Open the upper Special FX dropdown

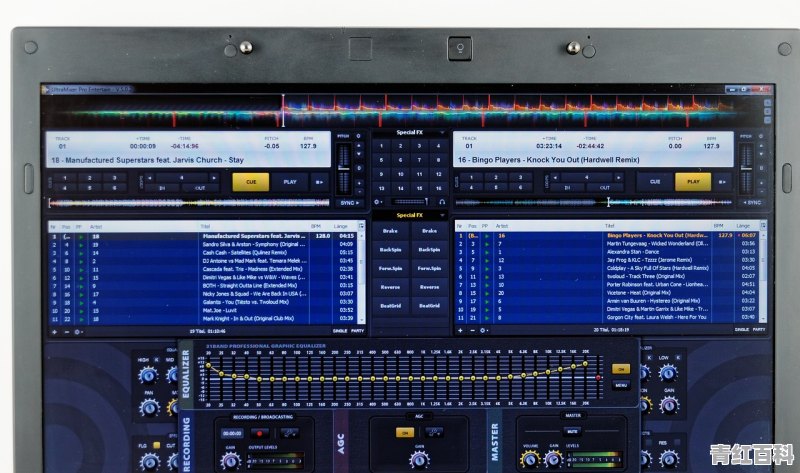(442, 133)
